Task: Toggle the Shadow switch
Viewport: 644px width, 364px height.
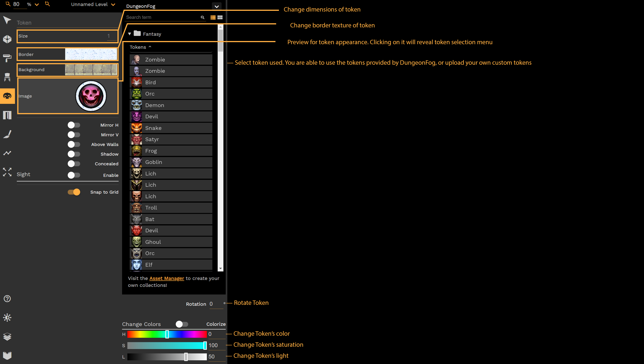Action: coord(74,154)
